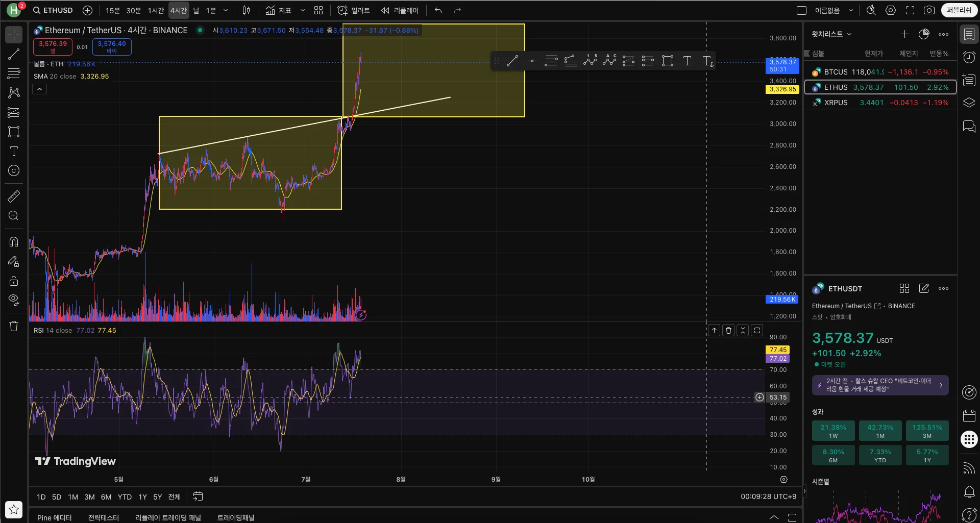Select the crosshair cursor tool in left toolbar
Screen dimensions: 980x523
pos(14,35)
